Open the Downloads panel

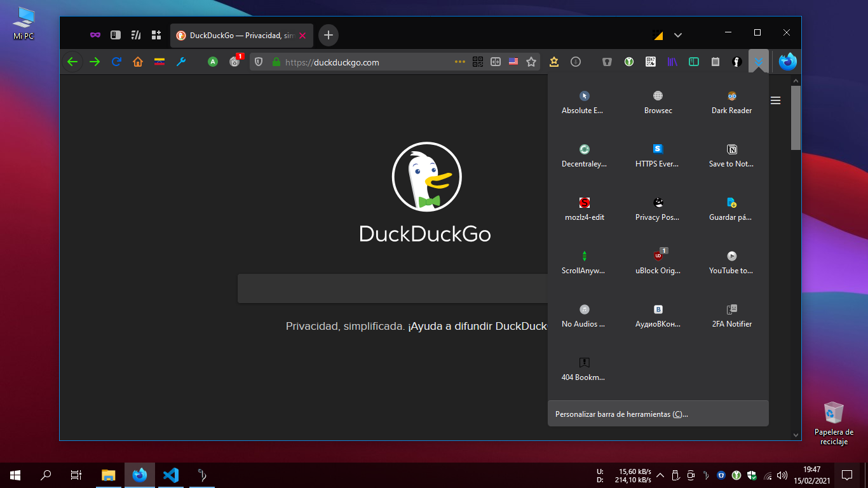click(576, 62)
